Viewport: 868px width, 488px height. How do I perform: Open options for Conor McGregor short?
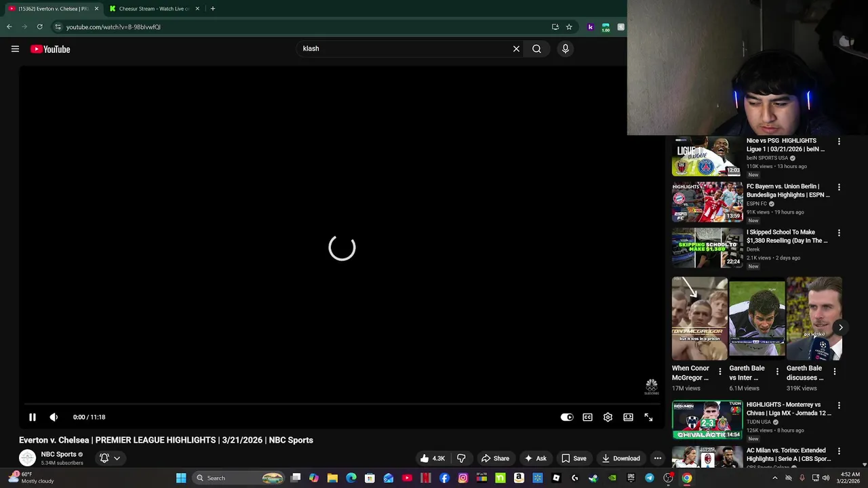(x=720, y=371)
